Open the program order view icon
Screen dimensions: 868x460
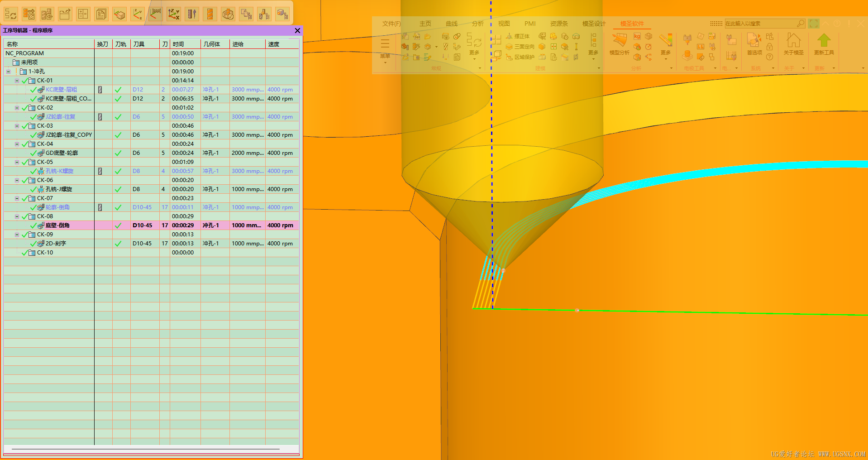click(x=246, y=14)
